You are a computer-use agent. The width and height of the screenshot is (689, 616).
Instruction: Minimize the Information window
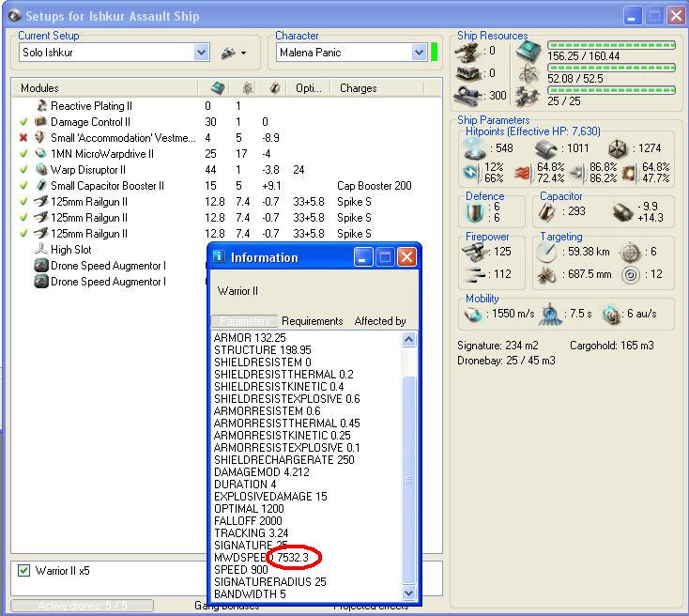tap(363, 256)
